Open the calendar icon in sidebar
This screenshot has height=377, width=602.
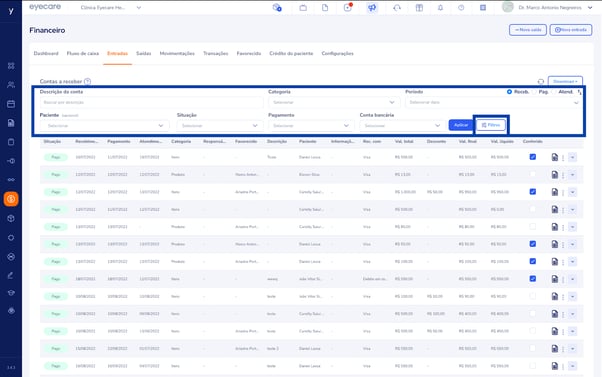pos(11,104)
